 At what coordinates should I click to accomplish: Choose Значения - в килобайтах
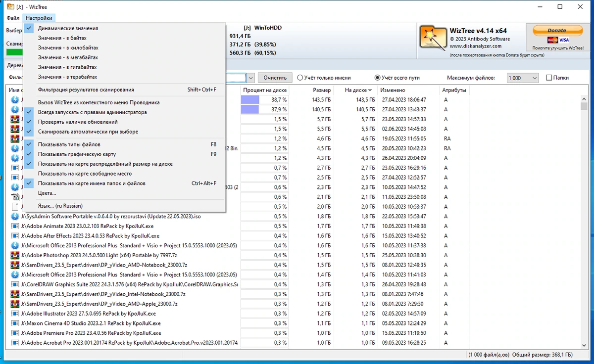124,48
